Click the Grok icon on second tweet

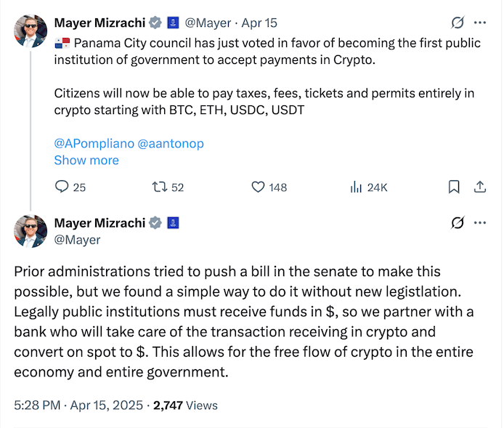pyautogui.click(x=458, y=222)
